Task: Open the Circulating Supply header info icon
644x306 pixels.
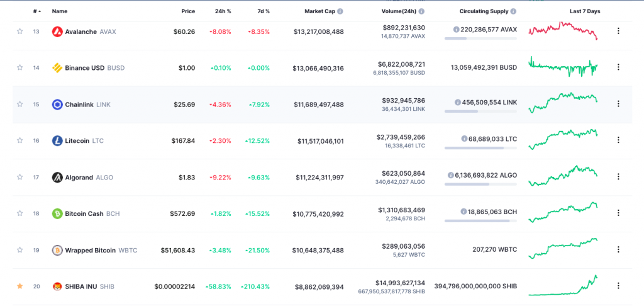Action: point(513,11)
